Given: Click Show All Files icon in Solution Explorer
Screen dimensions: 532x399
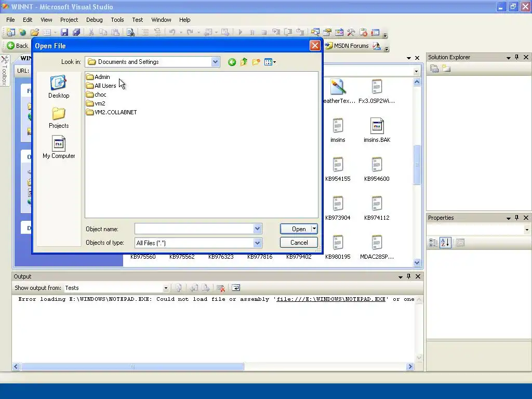Looking at the screenshot, I should [446, 69].
